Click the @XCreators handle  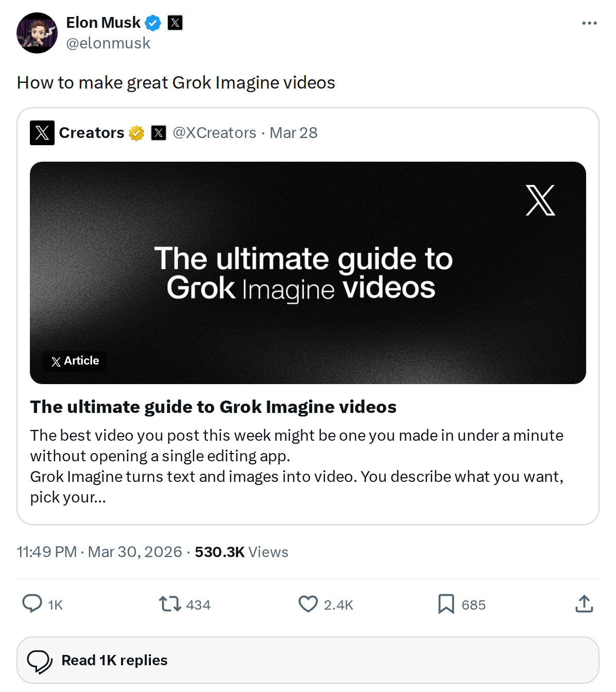[x=214, y=132]
